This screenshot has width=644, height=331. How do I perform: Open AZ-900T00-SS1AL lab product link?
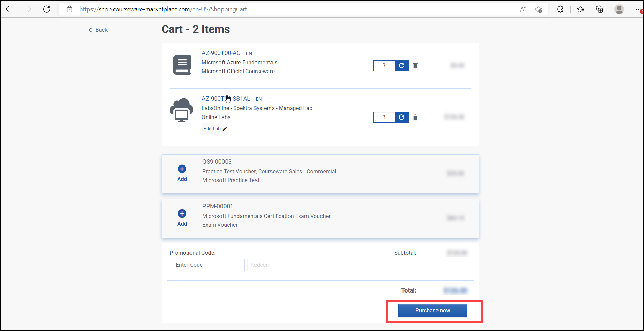click(x=226, y=99)
